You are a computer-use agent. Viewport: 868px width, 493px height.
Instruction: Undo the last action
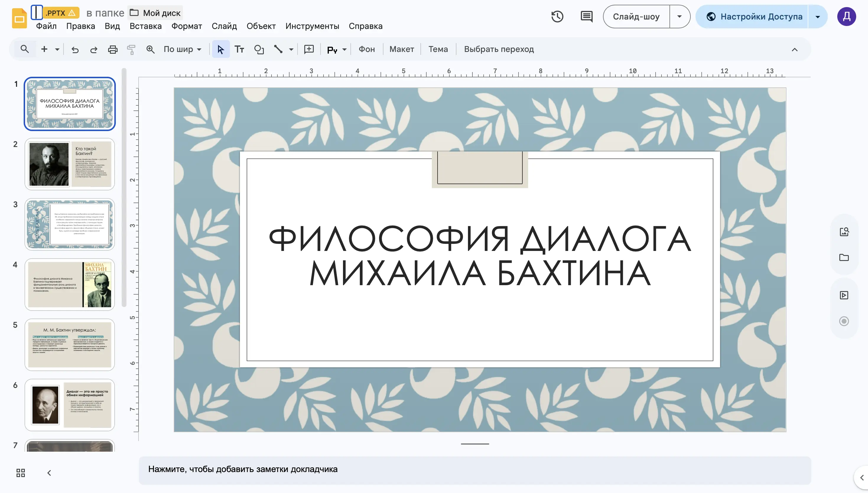coord(75,49)
